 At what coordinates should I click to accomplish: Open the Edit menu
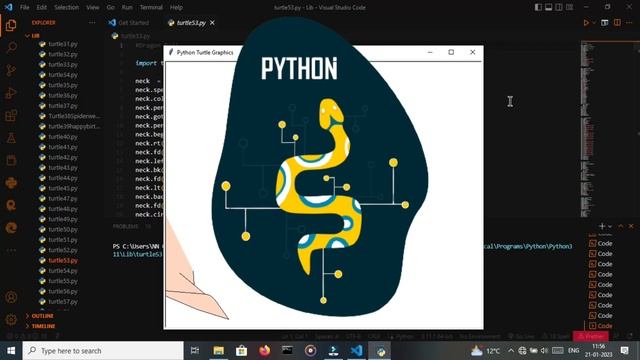[x=42, y=7]
